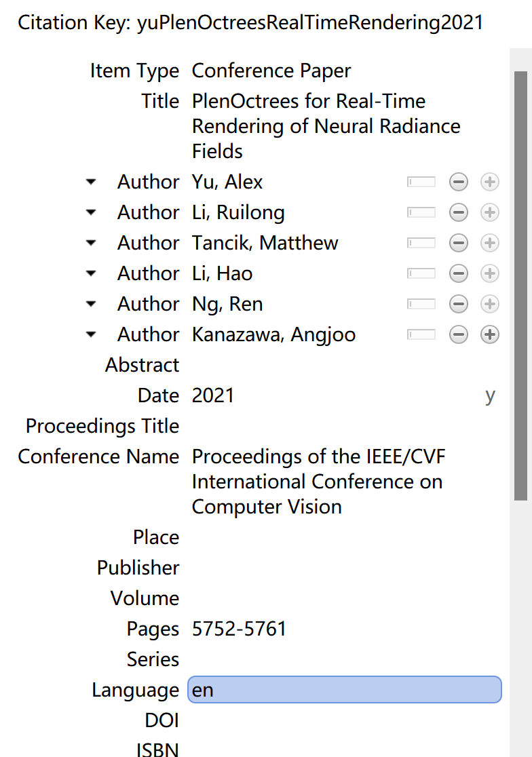Click the field-mode switch icon for Ng, Ren

coord(421,304)
